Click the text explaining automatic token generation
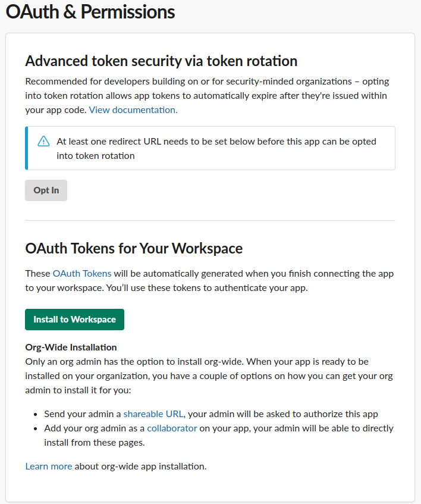 point(208,280)
